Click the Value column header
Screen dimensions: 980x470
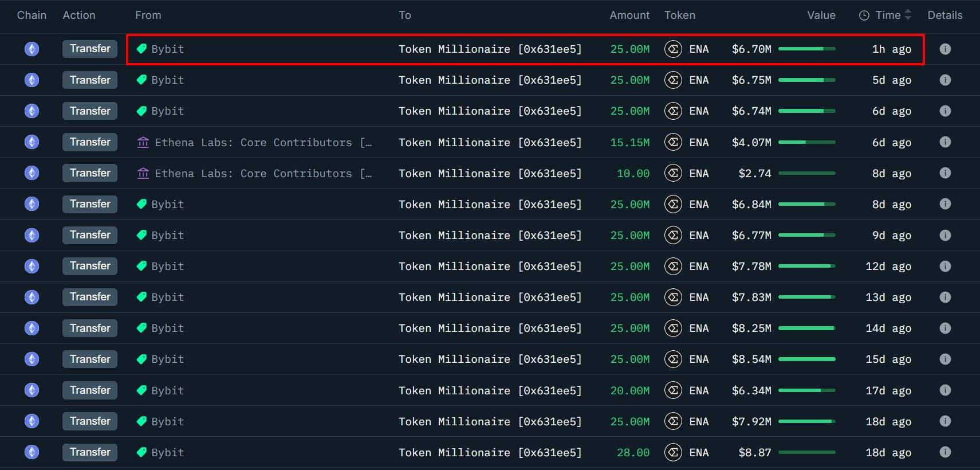(821, 15)
